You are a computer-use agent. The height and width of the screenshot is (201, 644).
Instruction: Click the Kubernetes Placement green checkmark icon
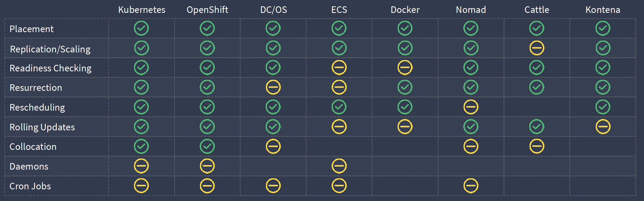tap(141, 28)
